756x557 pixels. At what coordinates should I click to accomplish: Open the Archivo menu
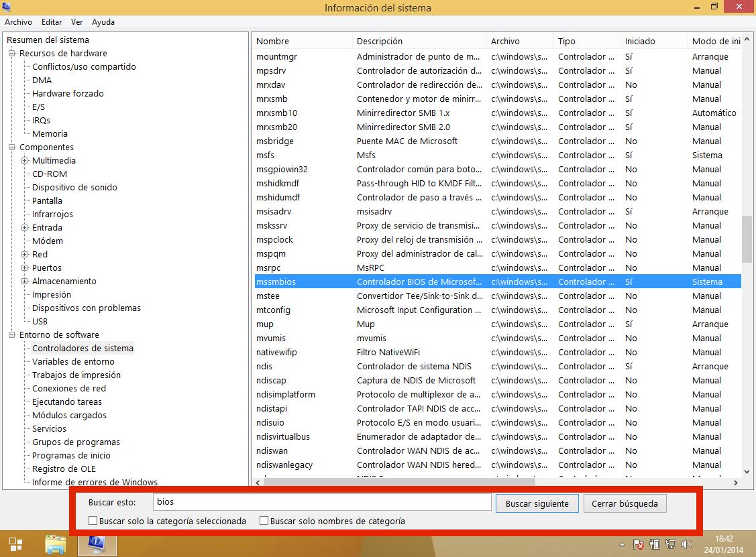[x=18, y=22]
